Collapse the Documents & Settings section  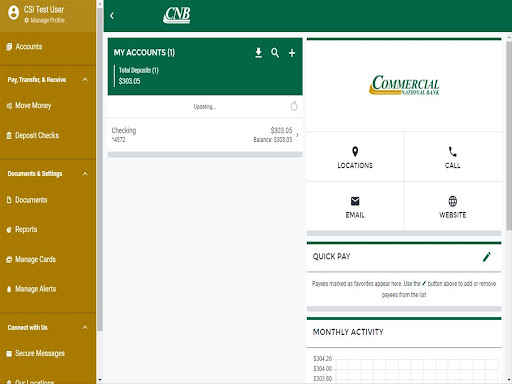click(x=85, y=174)
